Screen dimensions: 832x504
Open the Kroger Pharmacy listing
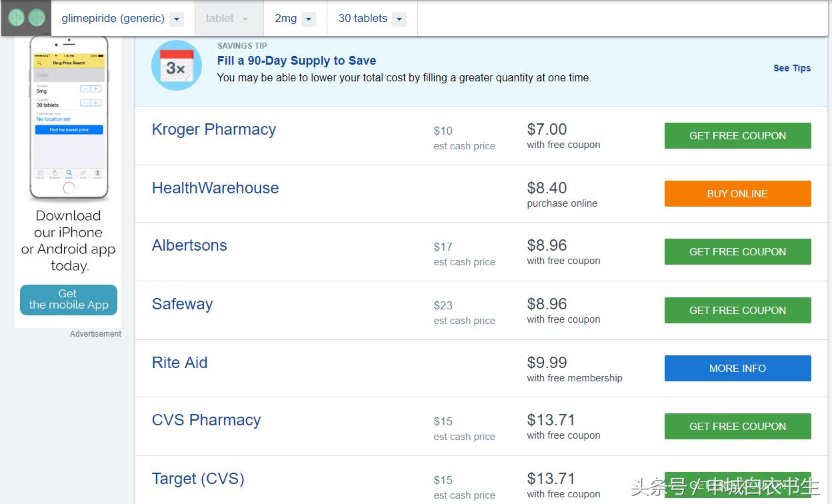click(213, 129)
